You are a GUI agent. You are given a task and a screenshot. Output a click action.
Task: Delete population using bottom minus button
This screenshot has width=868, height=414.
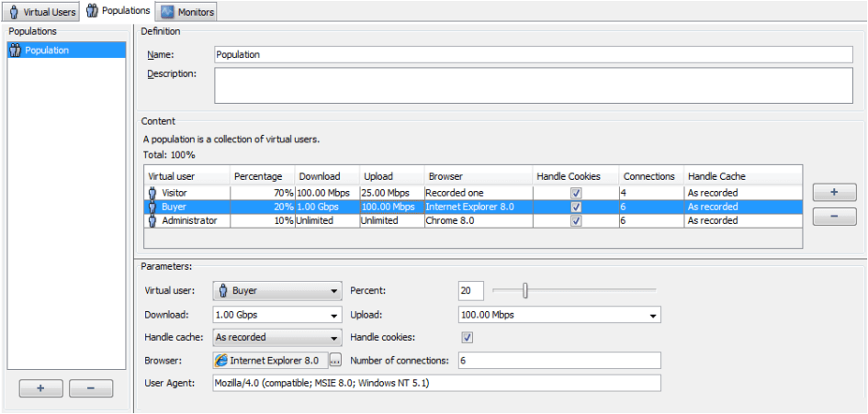91,388
